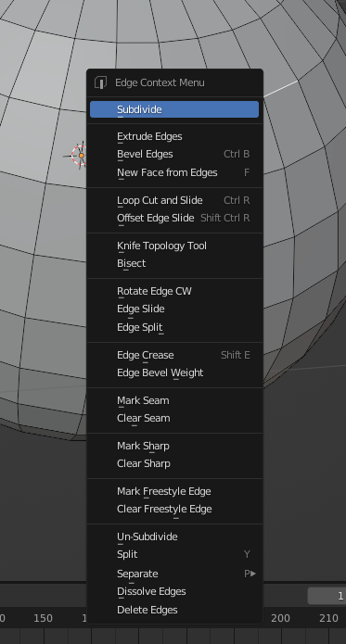Select Edge Crease

coord(174,355)
